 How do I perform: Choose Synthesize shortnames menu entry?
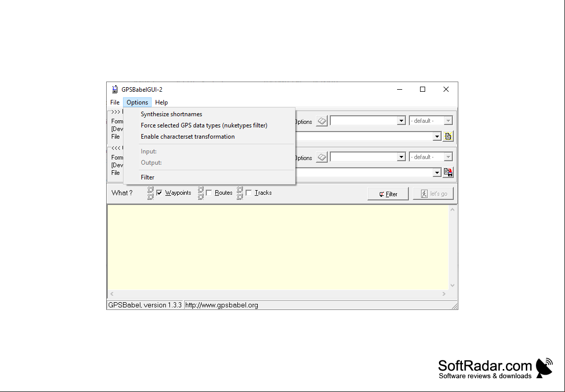point(209,114)
